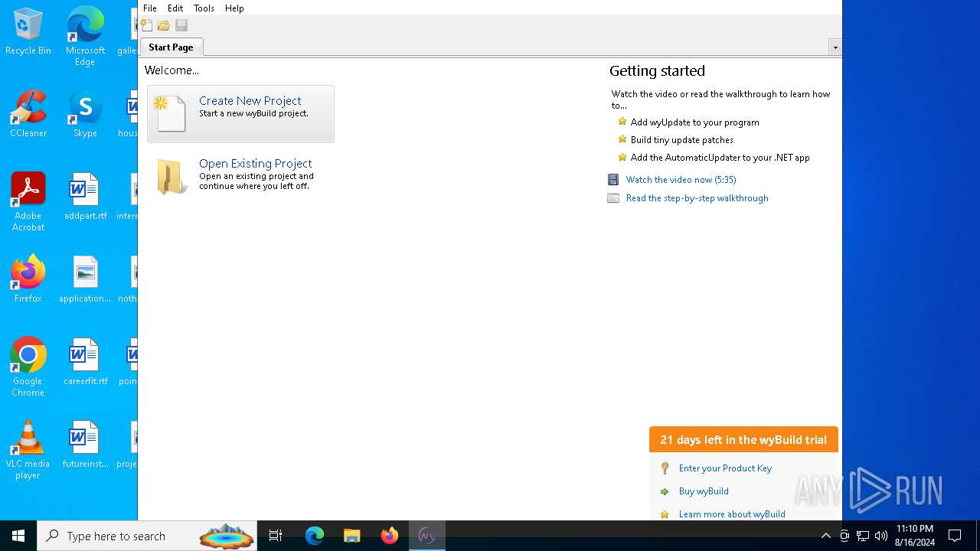Image resolution: width=980 pixels, height=551 pixels.
Task: Click the 21 days left trial banner
Action: click(x=743, y=440)
